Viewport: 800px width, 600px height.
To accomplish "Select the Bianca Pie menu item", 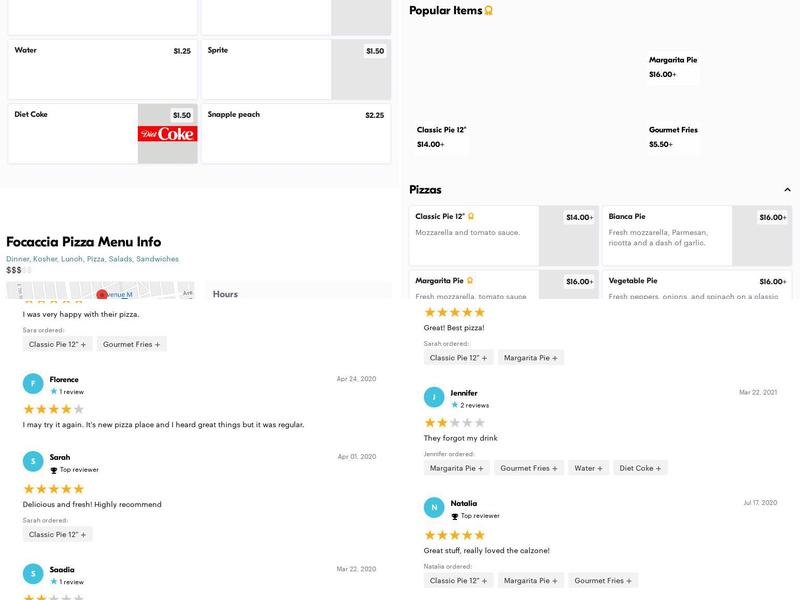I will point(696,234).
